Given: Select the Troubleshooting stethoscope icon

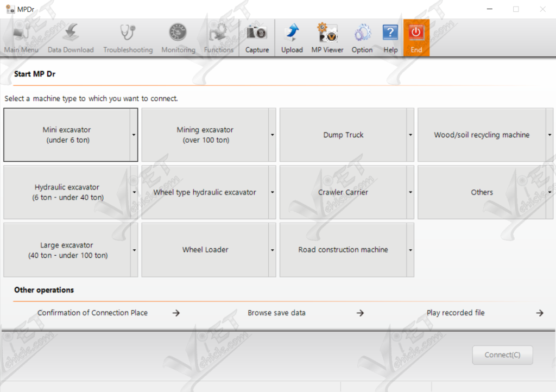Looking at the screenshot, I should pos(128,34).
